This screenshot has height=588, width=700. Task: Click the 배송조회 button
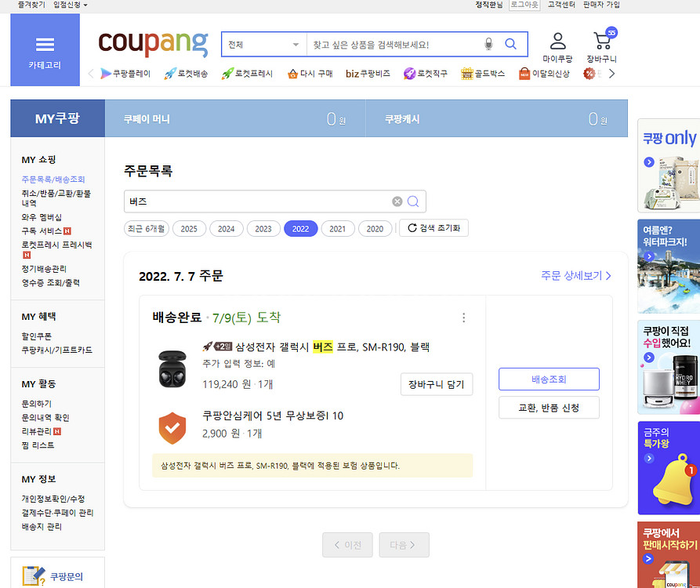549,379
